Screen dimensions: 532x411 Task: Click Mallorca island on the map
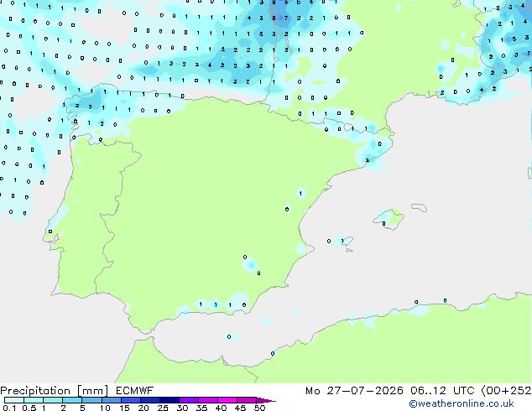tap(389, 219)
